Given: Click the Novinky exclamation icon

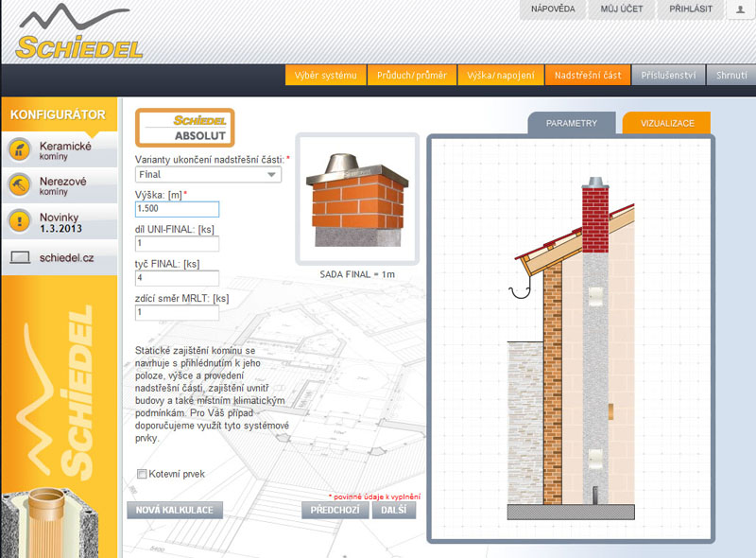Looking at the screenshot, I should tap(20, 221).
